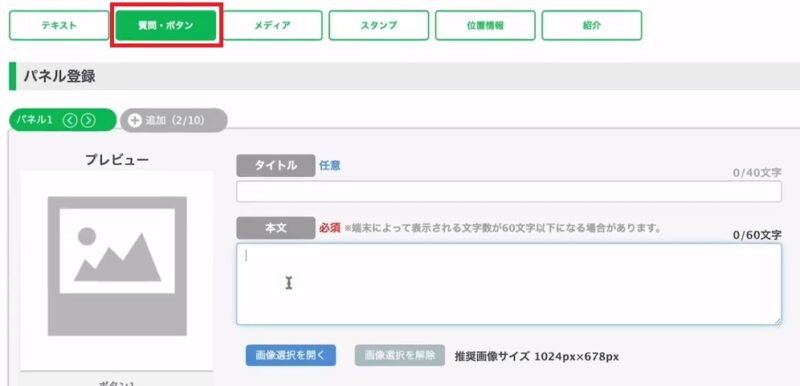Click the 0/40文字 character counter
The image size is (800, 386).
coord(757,173)
